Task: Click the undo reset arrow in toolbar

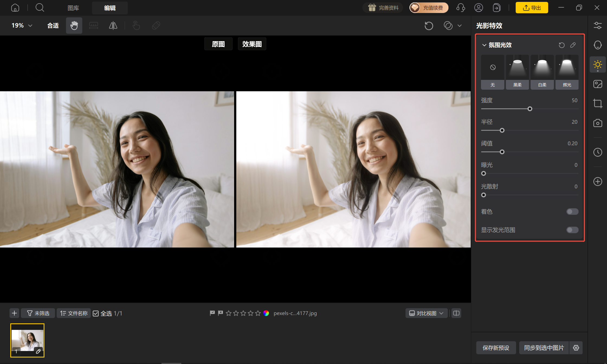Action: click(x=429, y=26)
